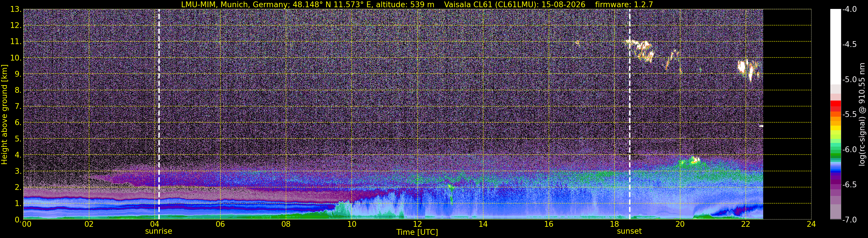Click the '1.' height axis tick label
The height and width of the screenshot is (238, 868).
[18, 203]
